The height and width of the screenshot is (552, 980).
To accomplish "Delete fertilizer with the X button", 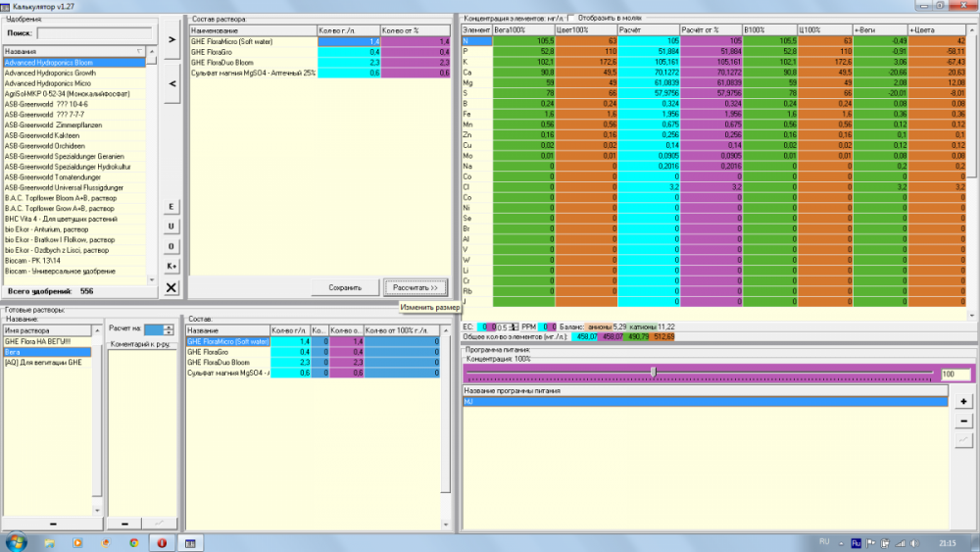I will pyautogui.click(x=171, y=287).
